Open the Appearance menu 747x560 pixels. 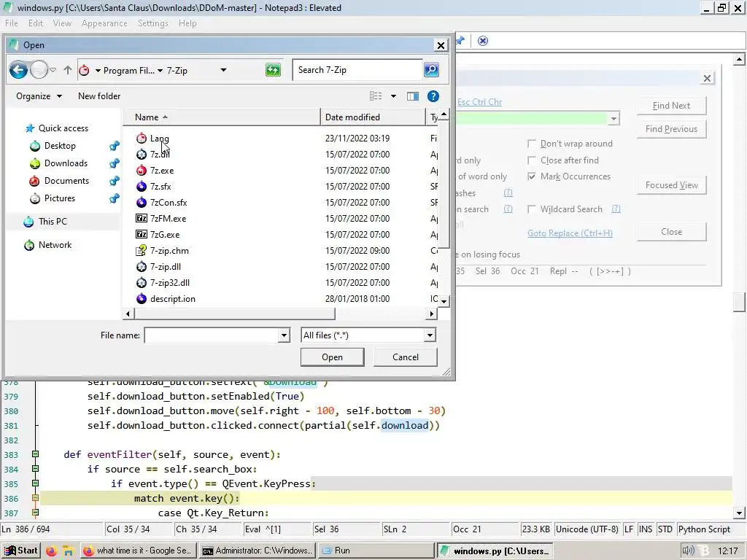coord(104,23)
